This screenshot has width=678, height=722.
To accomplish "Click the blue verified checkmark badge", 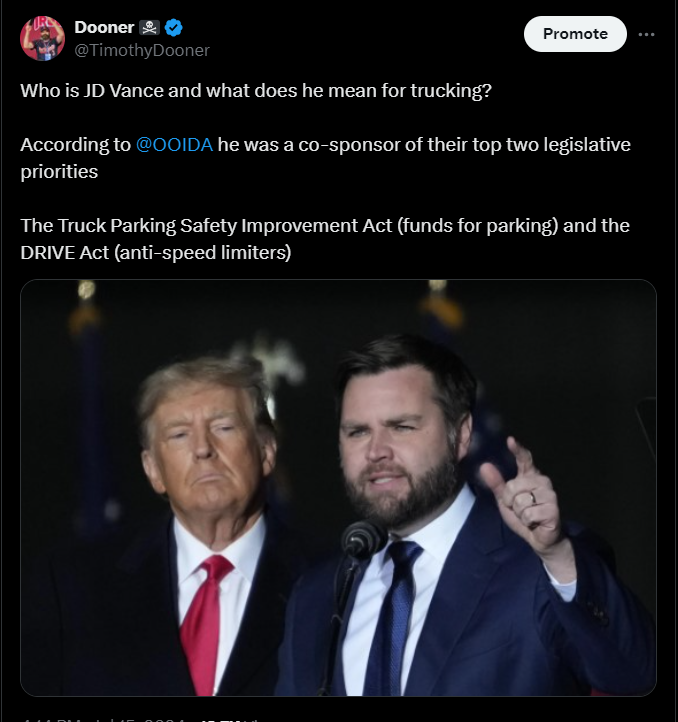I will point(174,28).
